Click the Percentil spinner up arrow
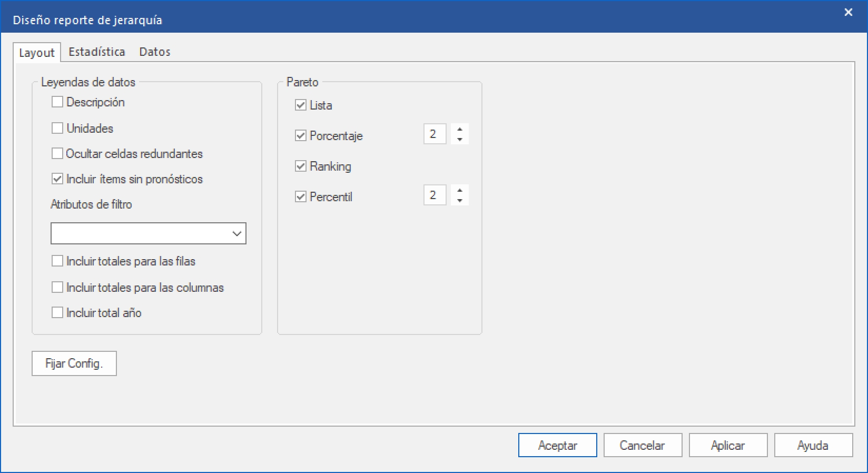The width and height of the screenshot is (868, 473). tap(460, 190)
